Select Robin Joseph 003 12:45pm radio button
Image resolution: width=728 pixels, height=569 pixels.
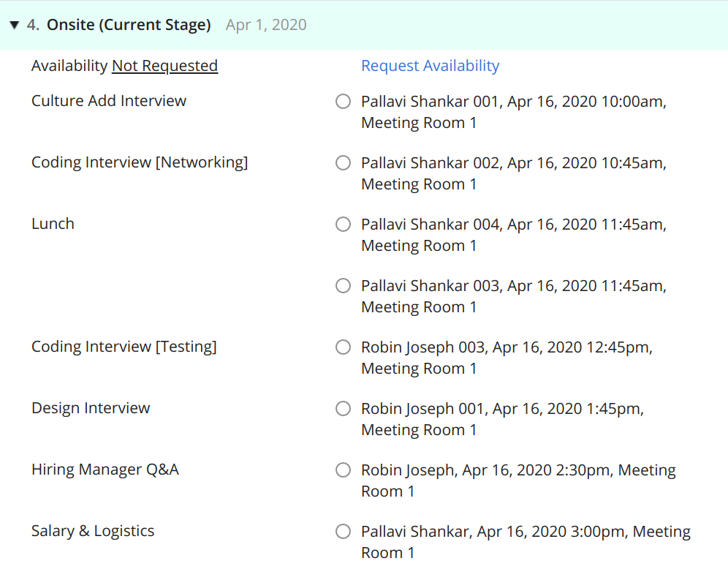coord(343,347)
